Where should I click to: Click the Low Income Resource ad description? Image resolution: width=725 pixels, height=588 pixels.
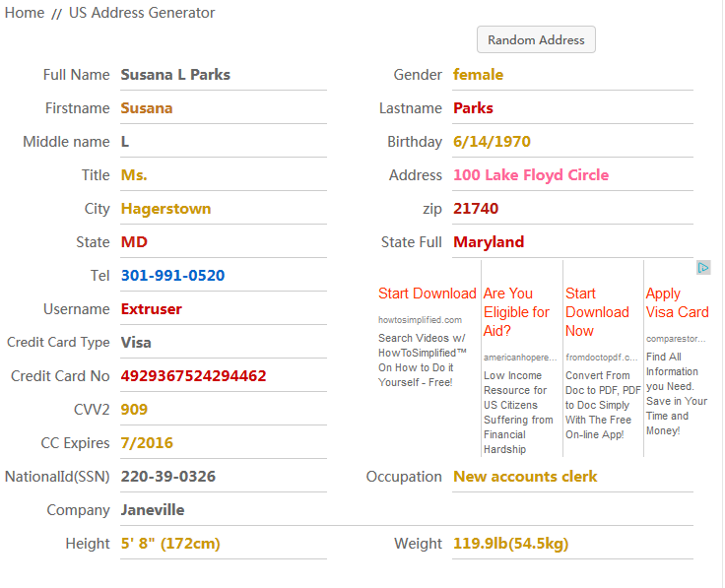pos(518,413)
